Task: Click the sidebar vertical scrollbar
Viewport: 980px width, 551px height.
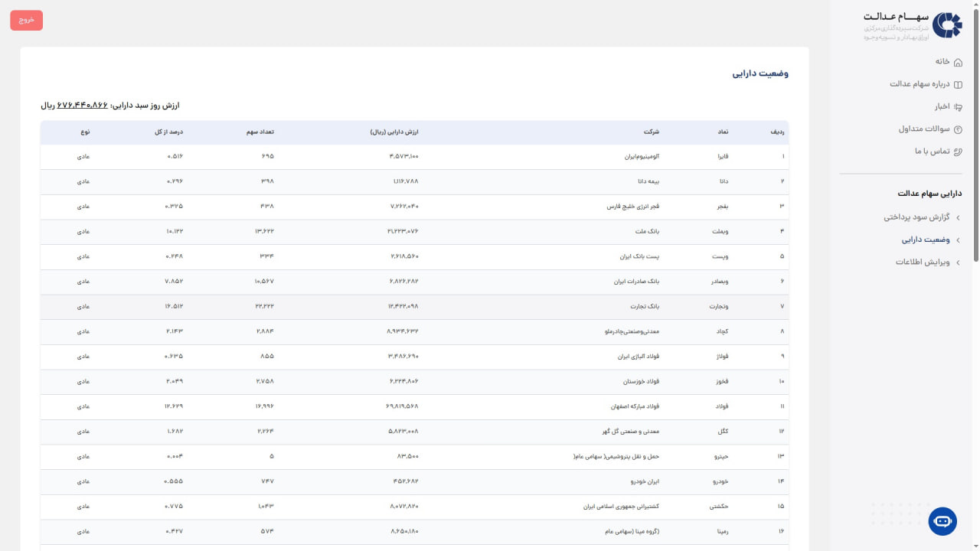Action: (975, 153)
